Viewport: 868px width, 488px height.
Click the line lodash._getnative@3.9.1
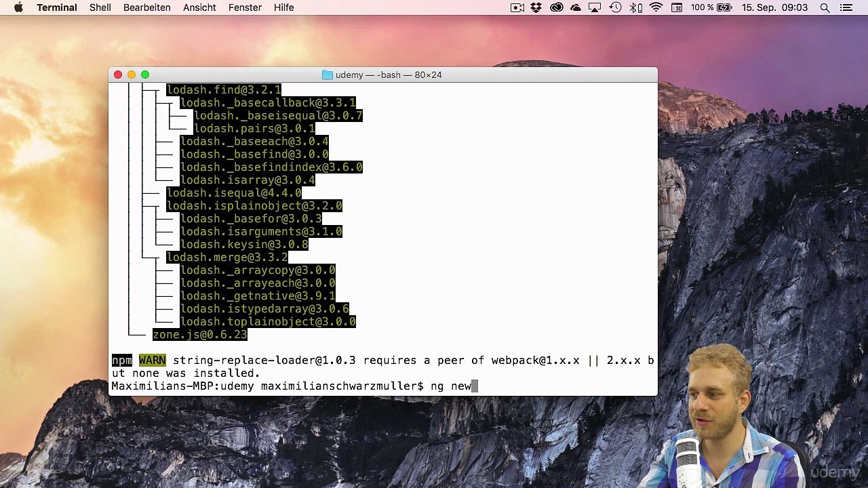(258, 296)
